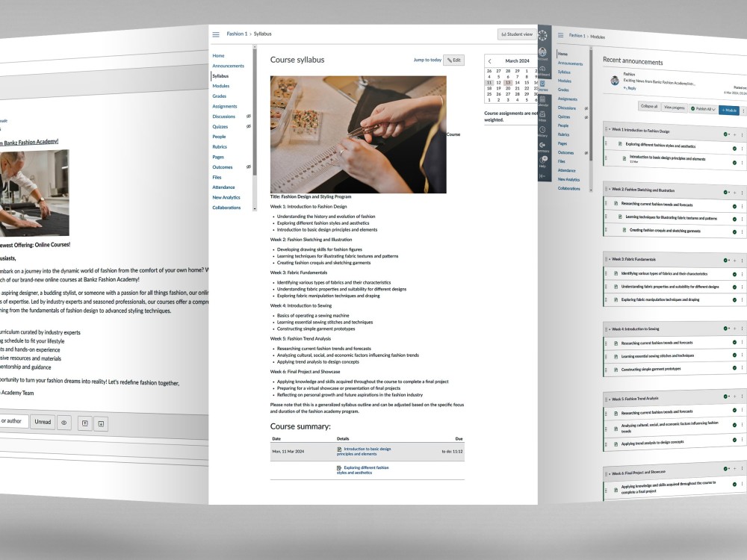Image resolution: width=747 pixels, height=560 pixels.
Task: Click the plus icon on the Week 1 module
Action: pos(735,134)
